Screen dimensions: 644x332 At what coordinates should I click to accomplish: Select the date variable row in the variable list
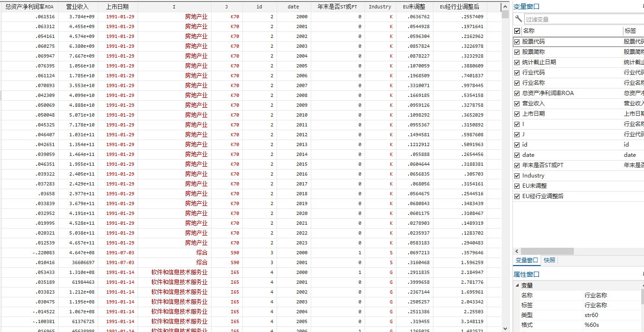528,155
